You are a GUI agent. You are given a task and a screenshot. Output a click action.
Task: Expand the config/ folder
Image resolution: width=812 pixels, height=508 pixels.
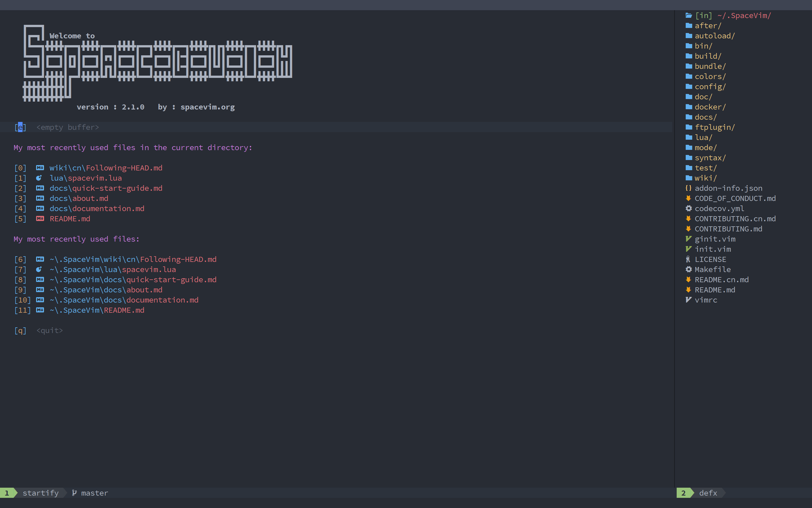[x=710, y=87]
